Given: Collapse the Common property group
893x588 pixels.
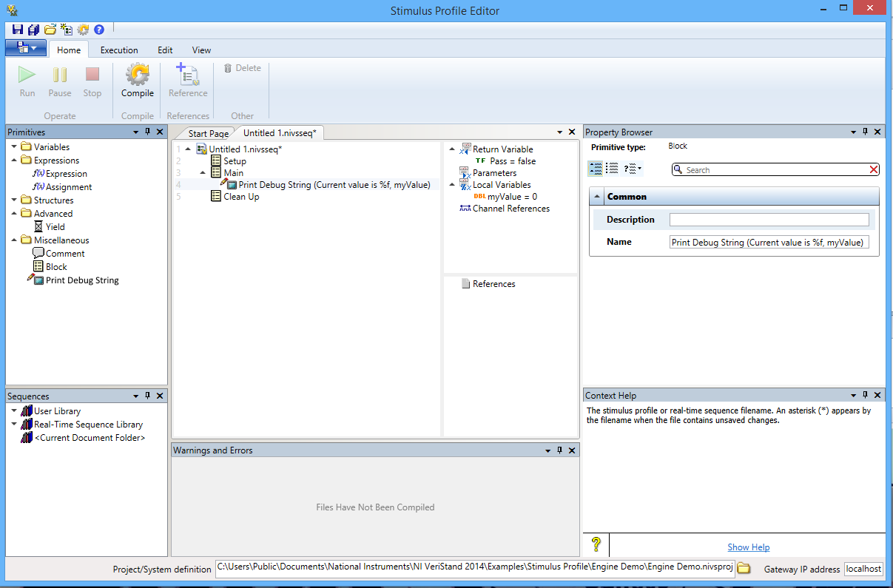Looking at the screenshot, I should [597, 197].
